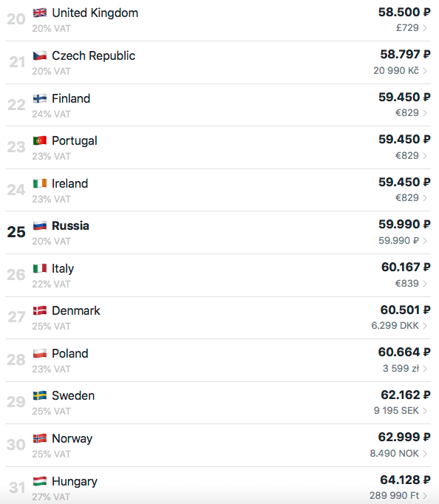This screenshot has width=439, height=504.
Task: Click the Sweden flag icon
Action: (40, 395)
